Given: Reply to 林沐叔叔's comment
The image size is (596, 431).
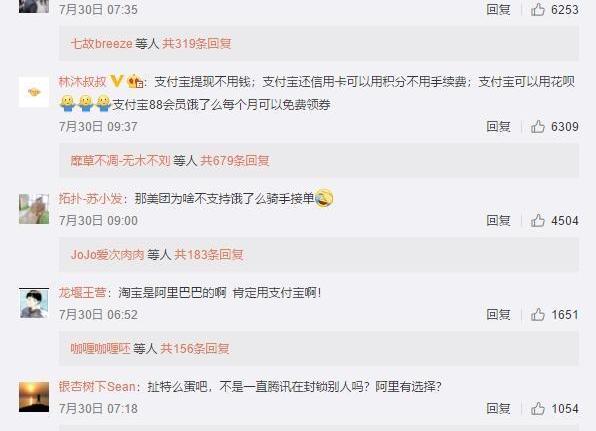Looking at the screenshot, I should [x=498, y=127].
